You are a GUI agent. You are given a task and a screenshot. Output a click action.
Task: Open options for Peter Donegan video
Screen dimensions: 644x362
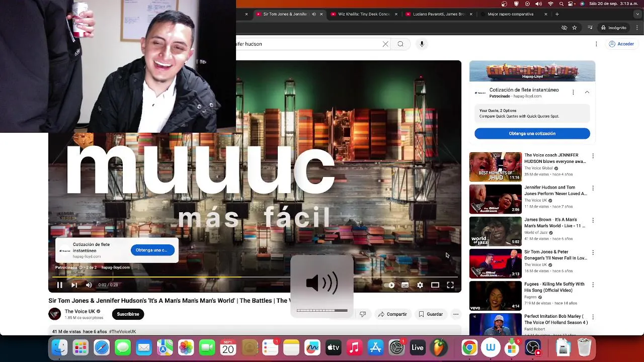(x=593, y=252)
